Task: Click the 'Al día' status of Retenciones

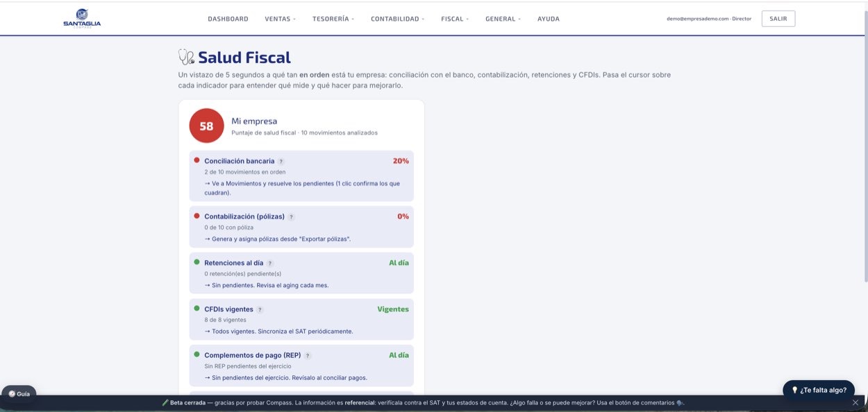Action: [x=399, y=263]
